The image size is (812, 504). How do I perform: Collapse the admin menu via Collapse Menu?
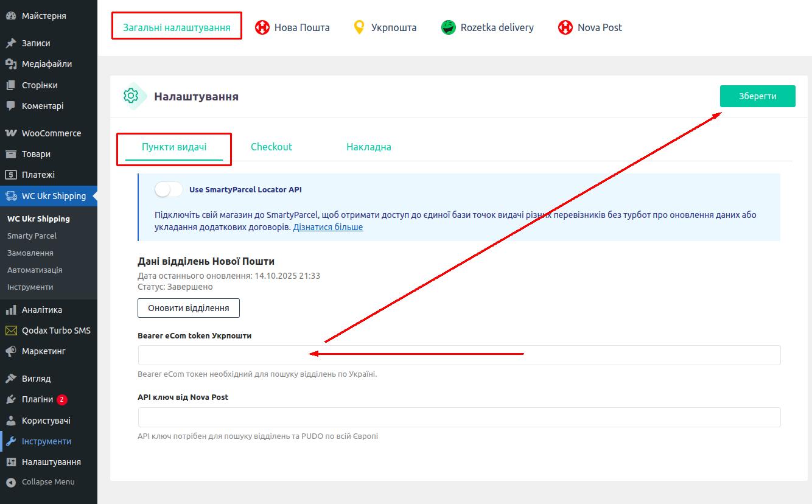click(41, 482)
